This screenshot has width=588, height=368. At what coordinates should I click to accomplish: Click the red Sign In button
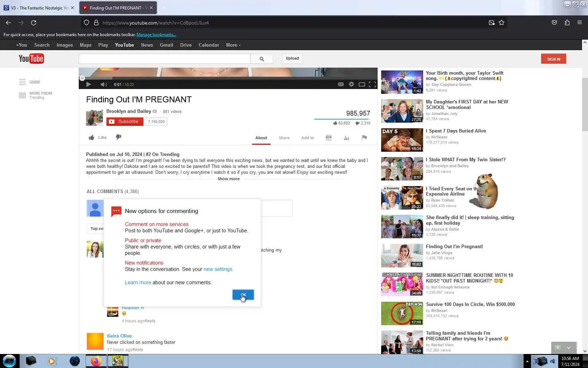pyautogui.click(x=553, y=59)
